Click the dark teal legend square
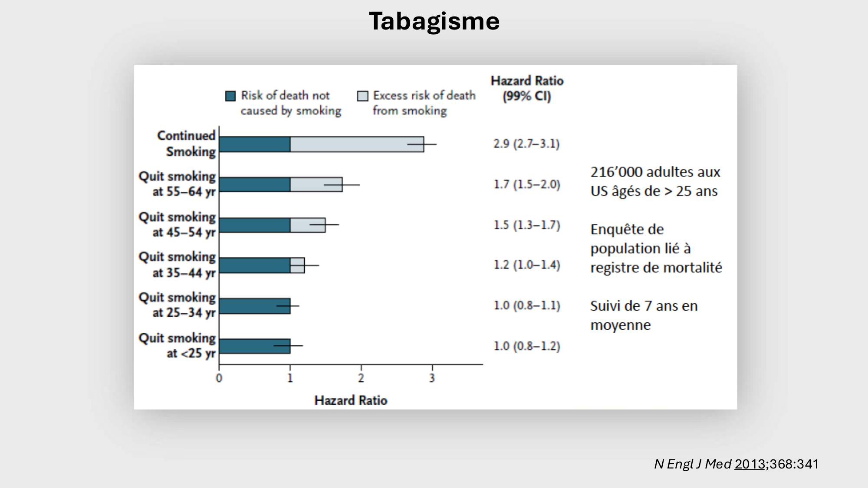 (x=230, y=96)
